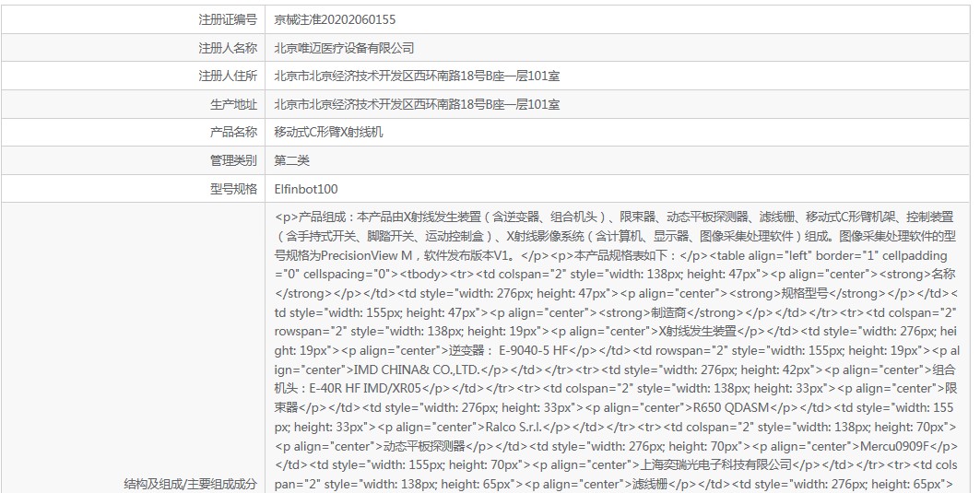Click the '结构及组成/主要组成成分' label
This screenshot has width=980, height=493.
pyautogui.click(x=191, y=484)
